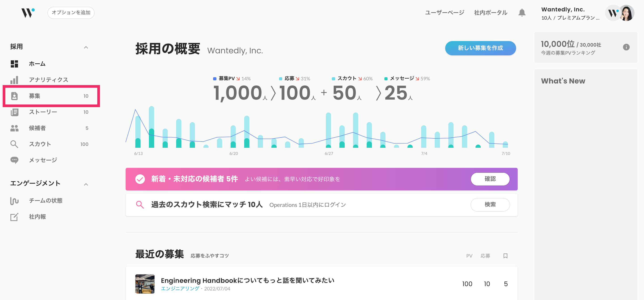Click the 募集PV blue legend marker

point(214,79)
